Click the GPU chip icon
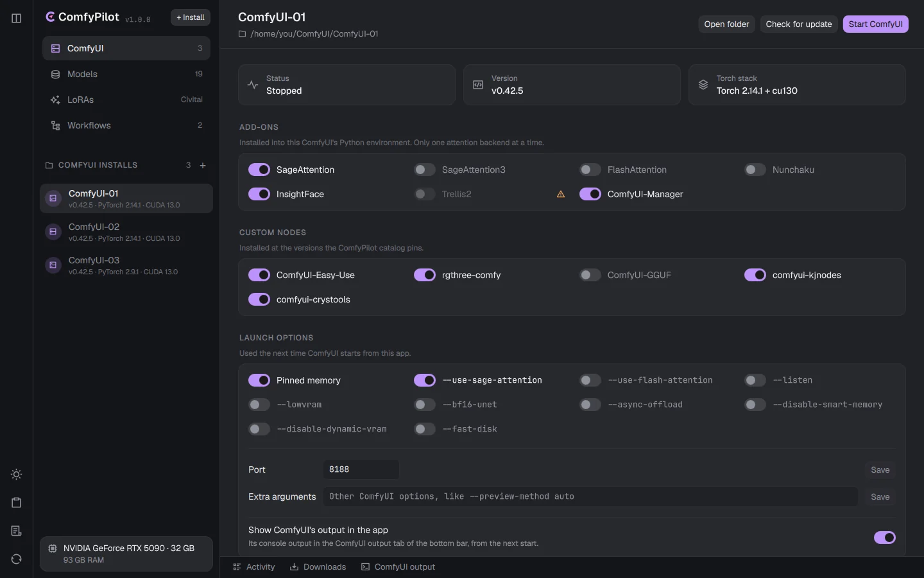 click(x=53, y=548)
